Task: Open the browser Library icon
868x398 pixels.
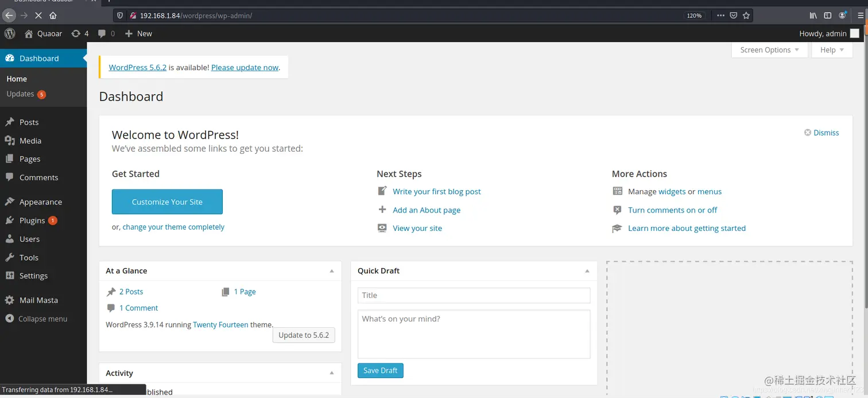Action: tap(813, 16)
